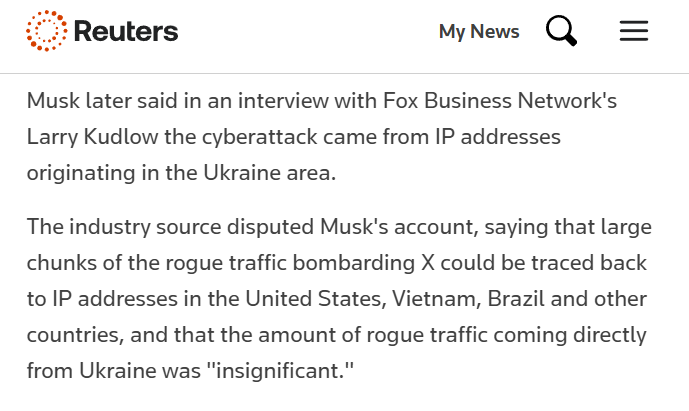The width and height of the screenshot is (689, 411).
Task: Open the hamburger navigation menu
Action: click(634, 31)
